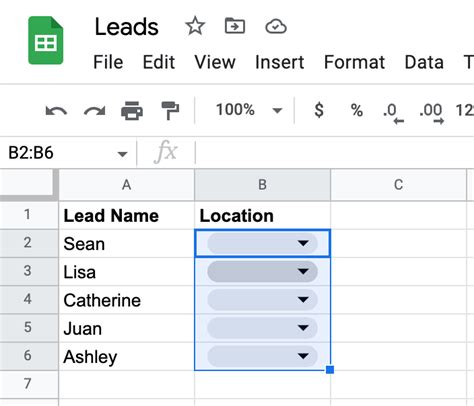Image resolution: width=474 pixels, height=406 pixels.
Task: Decrease decimal places
Action: click(393, 113)
